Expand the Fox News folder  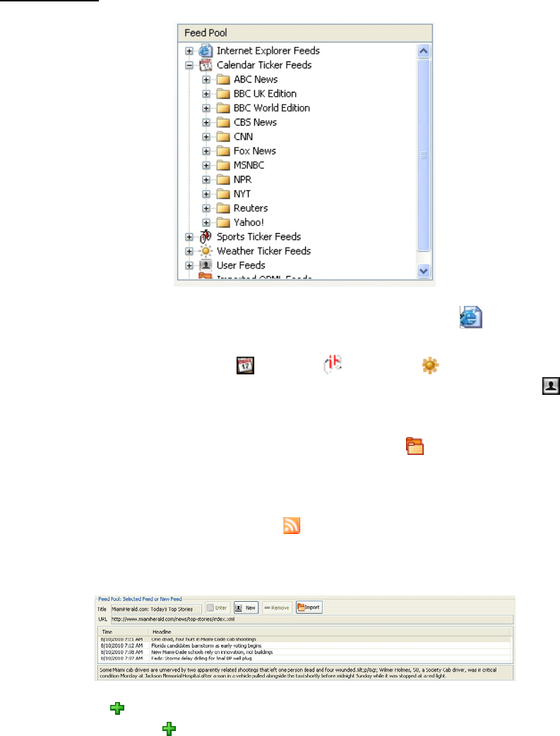[206, 151]
